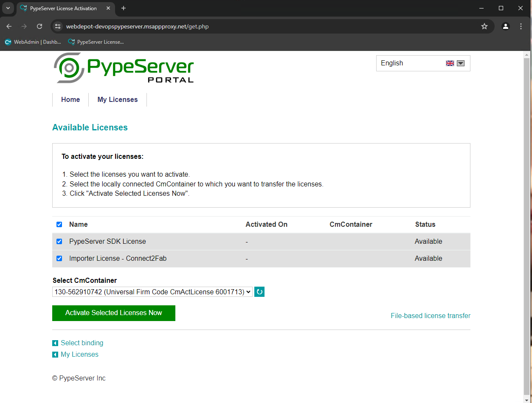Reload the page with the refresh icon

click(x=39, y=26)
